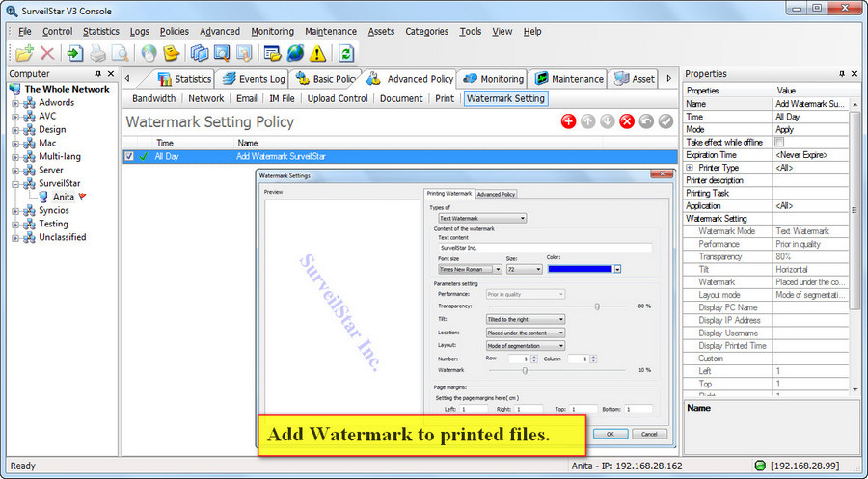Expand the Design group
This screenshot has width=868, height=479.
click(15, 130)
